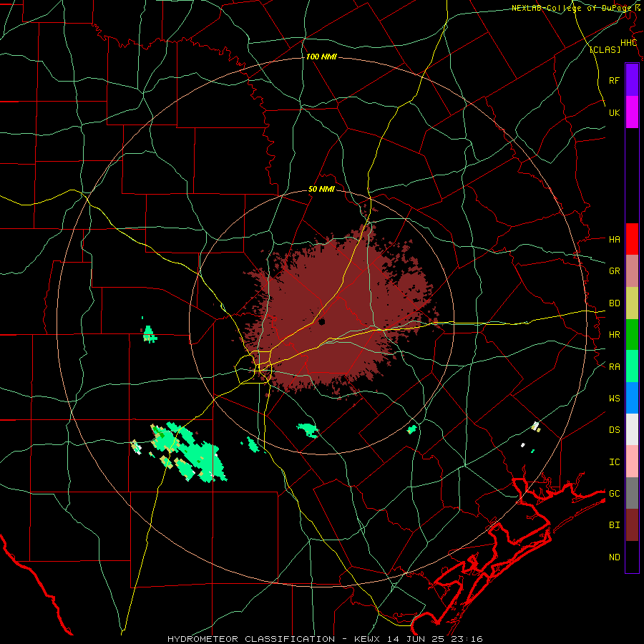Select the "GC" legend label
This screenshot has height=644, width=644.
pos(614,493)
